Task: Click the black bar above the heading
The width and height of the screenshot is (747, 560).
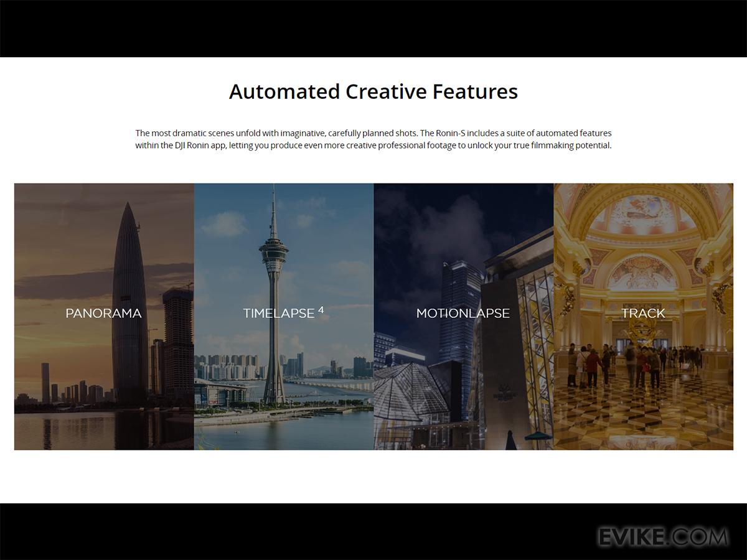Action: pos(374,28)
